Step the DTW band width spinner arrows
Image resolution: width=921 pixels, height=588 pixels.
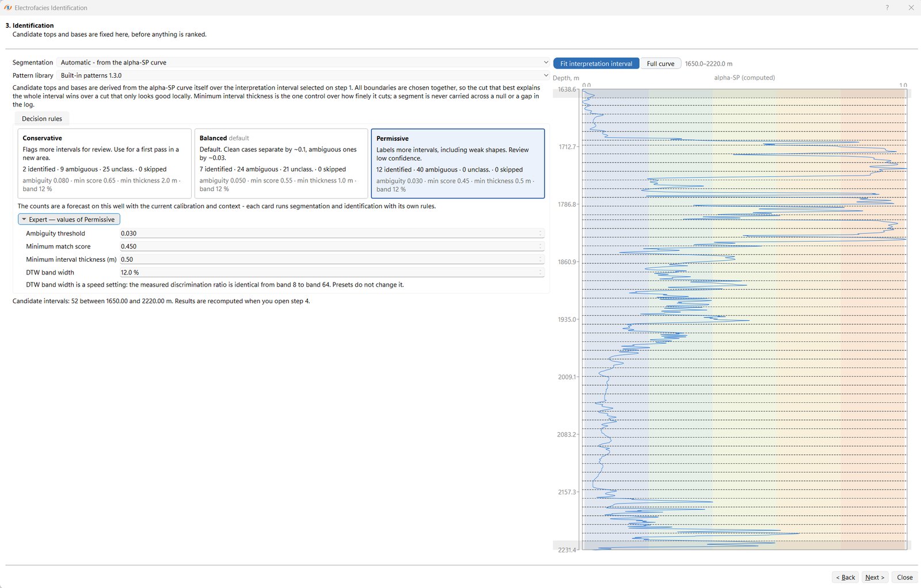pyautogui.click(x=541, y=273)
